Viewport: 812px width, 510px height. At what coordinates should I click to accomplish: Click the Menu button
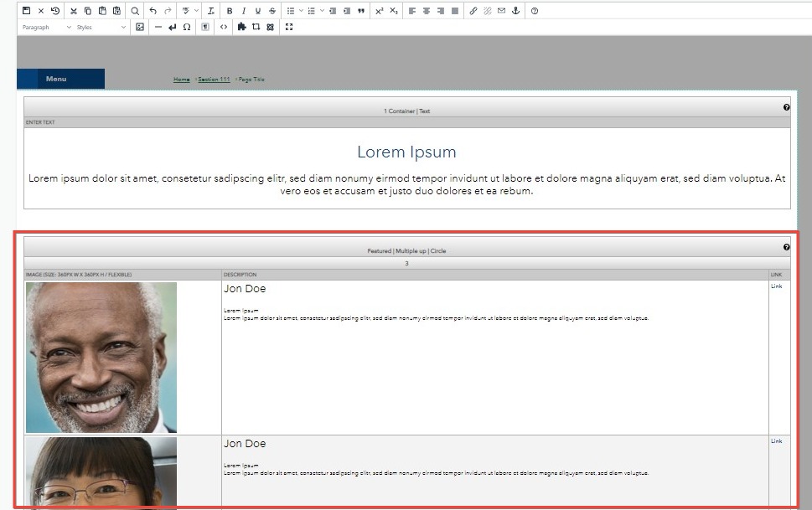60,79
